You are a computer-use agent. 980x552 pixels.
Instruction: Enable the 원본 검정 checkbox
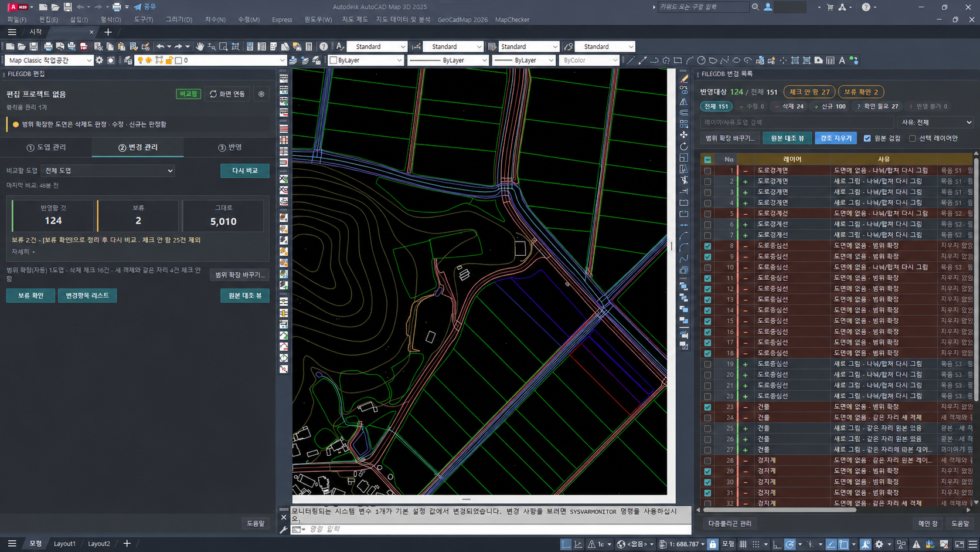click(x=867, y=138)
